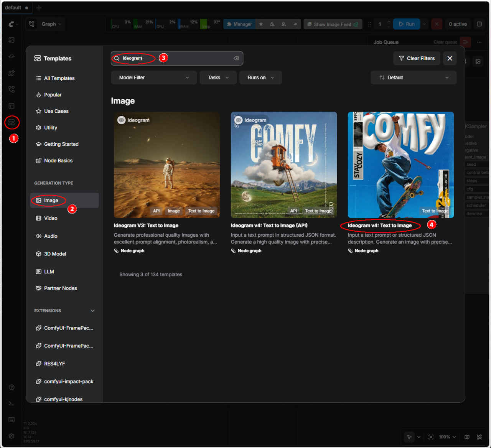Screen dimensions: 491x448
Task: Open the Model Filter dropdown
Action: pos(154,77)
